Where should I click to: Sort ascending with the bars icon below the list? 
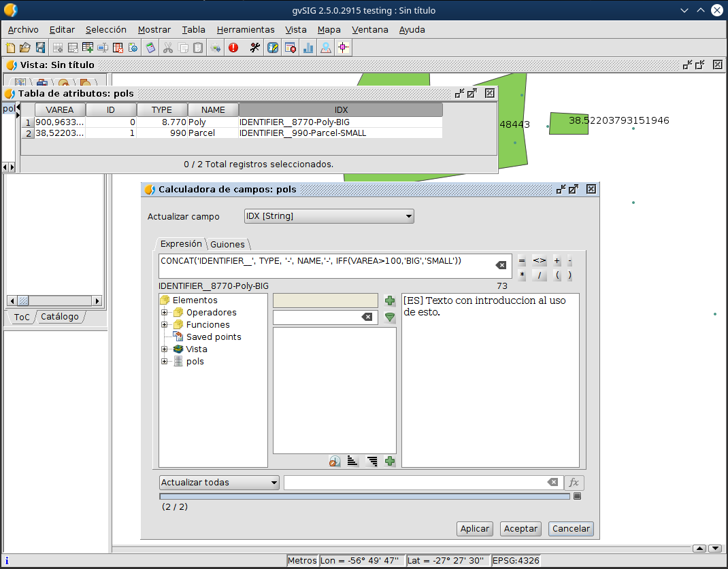click(352, 461)
